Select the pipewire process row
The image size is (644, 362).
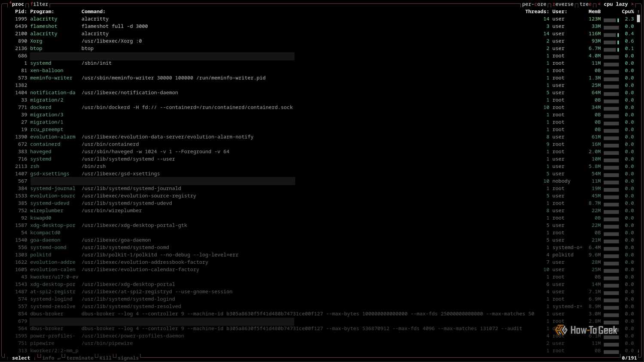click(324, 343)
